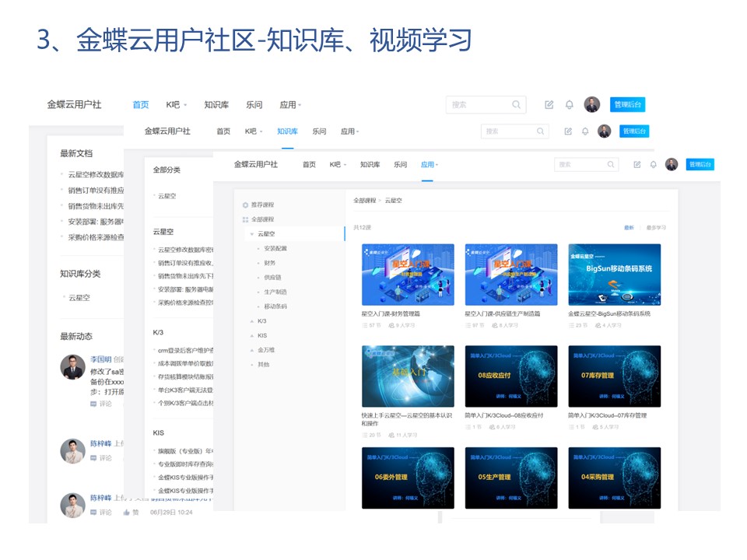Click the notification bell in the front courses window
This screenshot has width=747, height=560.
(653, 165)
